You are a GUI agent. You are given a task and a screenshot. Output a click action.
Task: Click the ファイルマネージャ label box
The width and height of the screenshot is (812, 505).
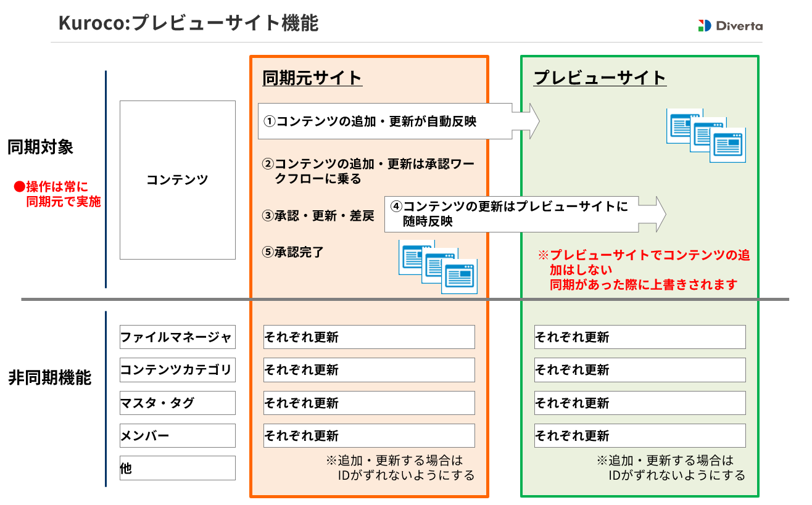click(177, 337)
